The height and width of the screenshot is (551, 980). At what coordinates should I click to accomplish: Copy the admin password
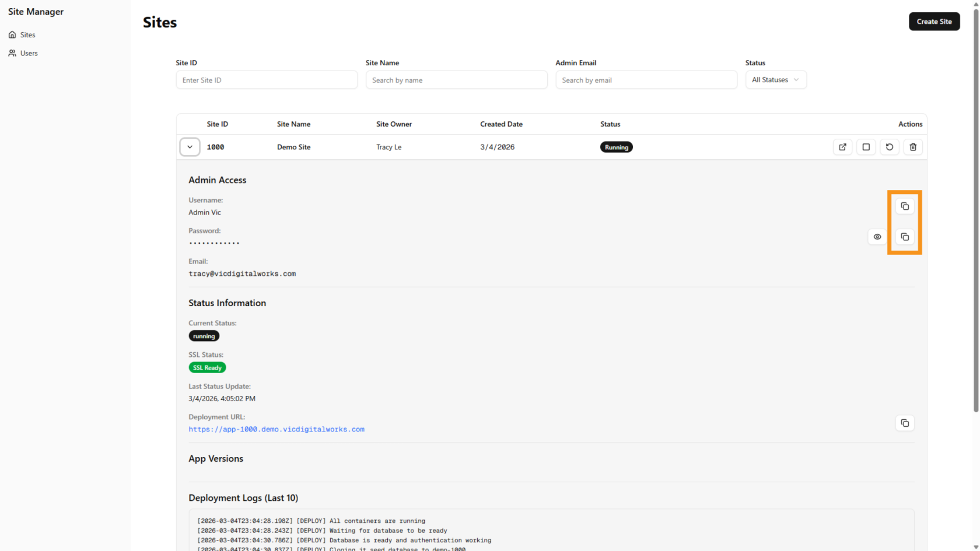(904, 237)
